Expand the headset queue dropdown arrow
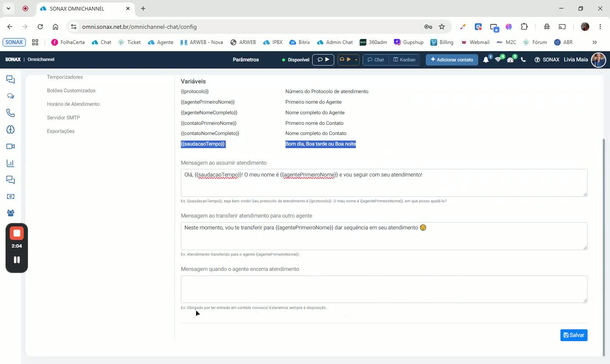The width and height of the screenshot is (610, 364). coord(356,60)
